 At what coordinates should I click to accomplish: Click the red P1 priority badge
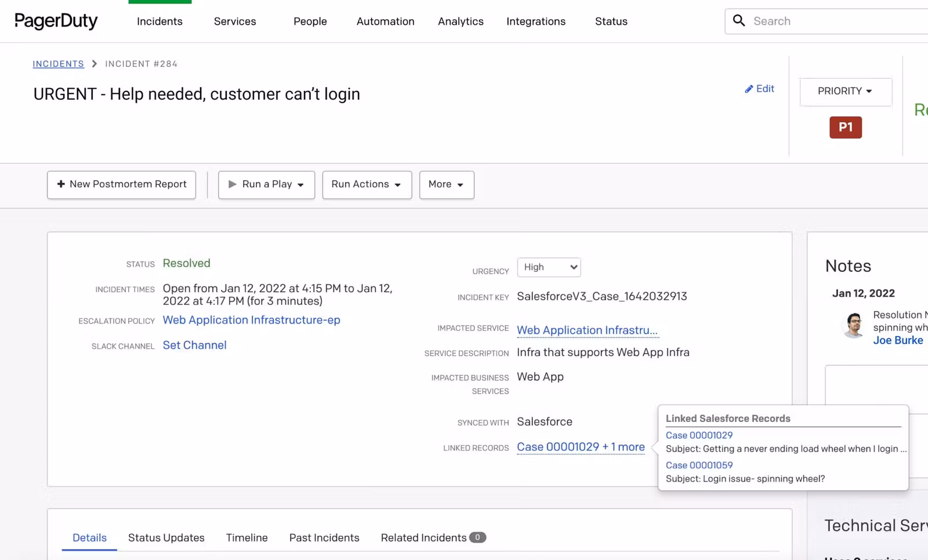click(845, 128)
